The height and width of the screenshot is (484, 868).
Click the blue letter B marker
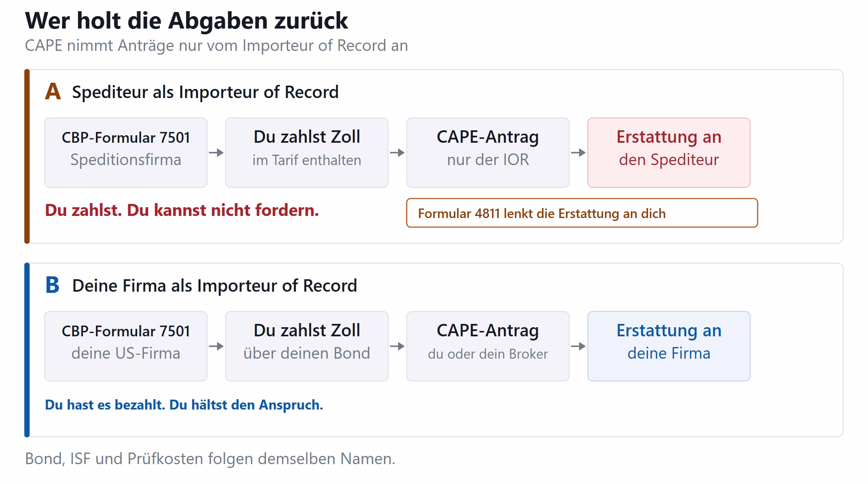point(52,285)
